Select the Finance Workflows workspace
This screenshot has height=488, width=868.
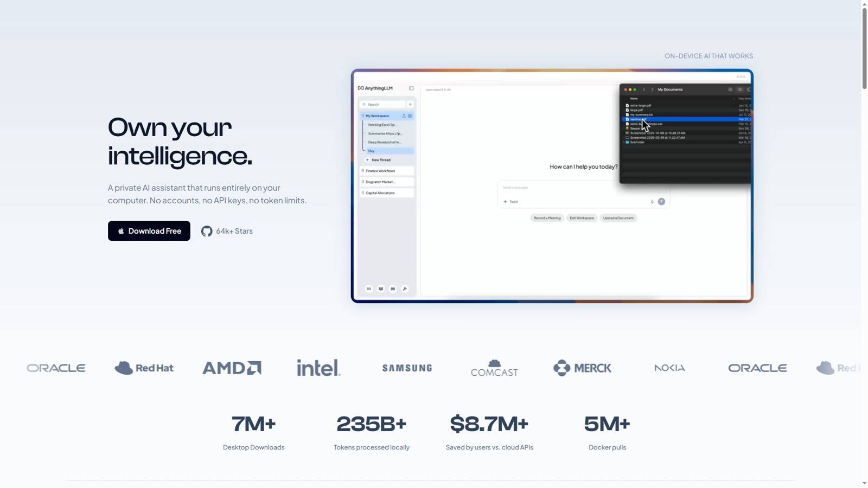tap(387, 171)
